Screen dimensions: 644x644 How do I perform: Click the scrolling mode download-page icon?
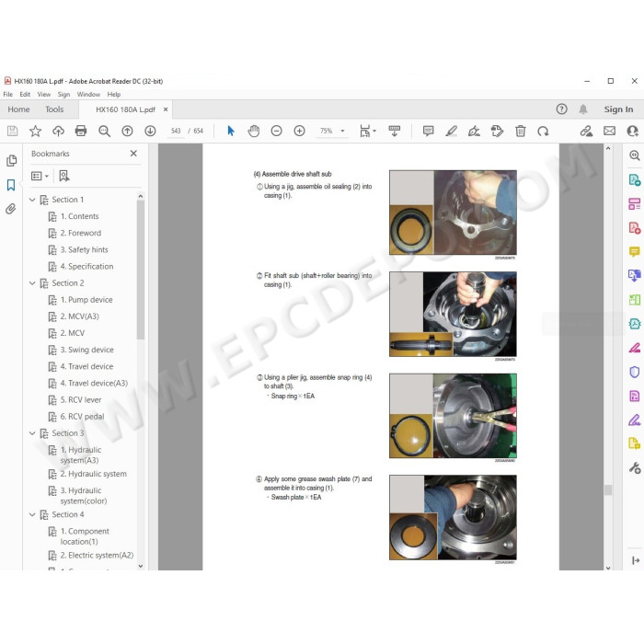tap(395, 131)
